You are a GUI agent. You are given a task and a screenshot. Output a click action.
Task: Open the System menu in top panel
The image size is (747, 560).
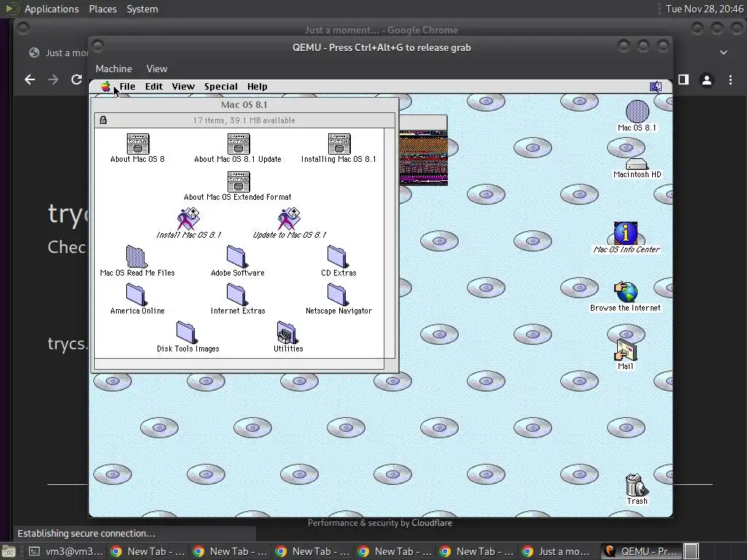coord(142,9)
